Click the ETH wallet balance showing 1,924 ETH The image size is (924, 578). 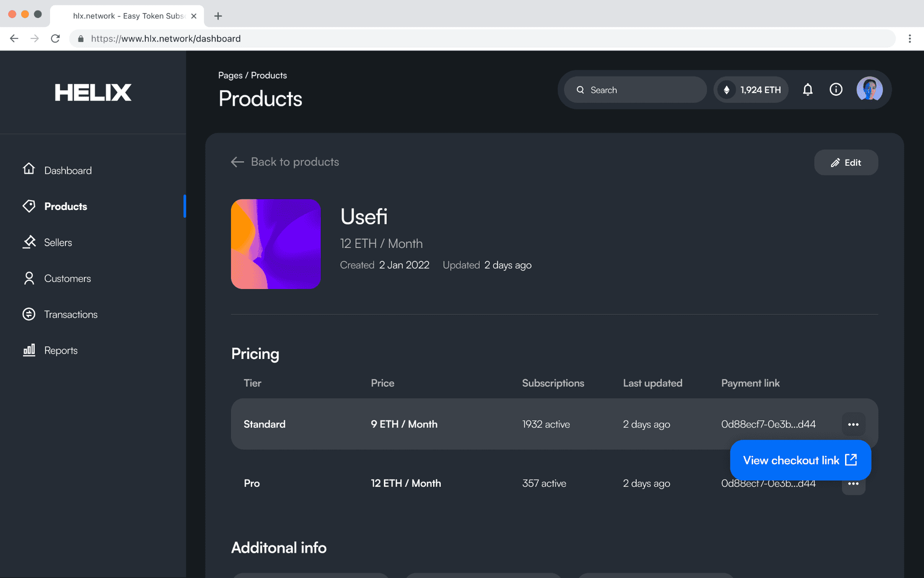751,90
